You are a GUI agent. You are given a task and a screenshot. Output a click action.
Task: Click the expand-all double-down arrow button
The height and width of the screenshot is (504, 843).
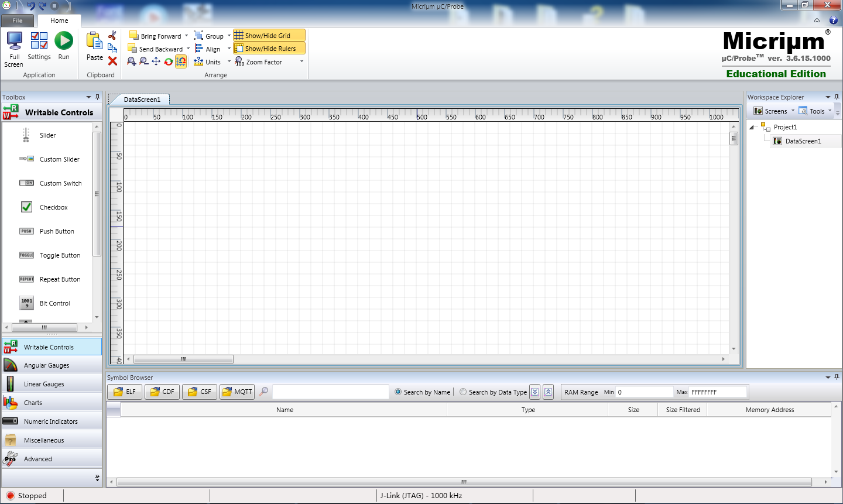[x=535, y=392]
